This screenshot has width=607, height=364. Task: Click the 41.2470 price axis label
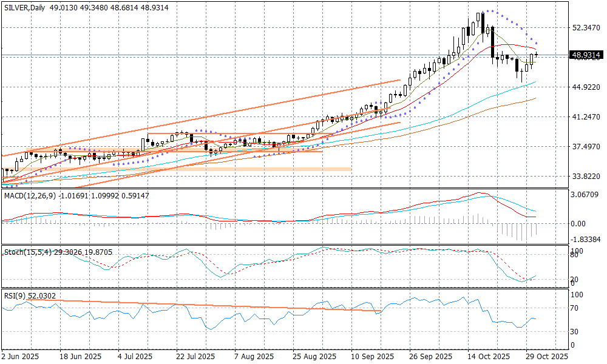coord(586,117)
